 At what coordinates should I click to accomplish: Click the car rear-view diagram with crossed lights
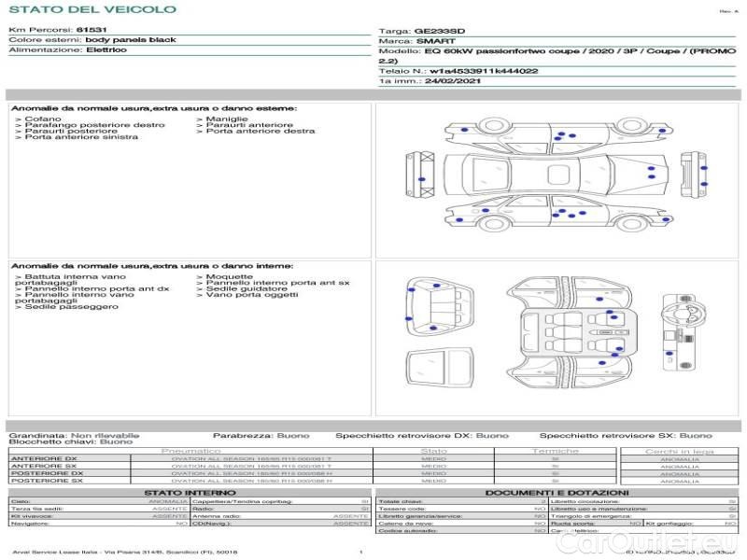(419, 175)
